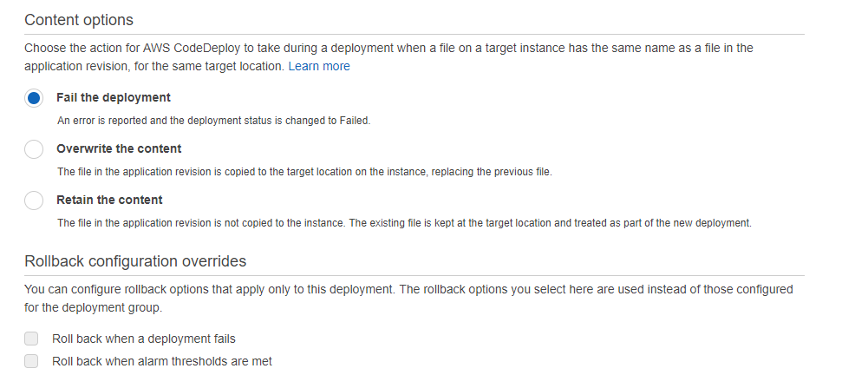Click the 'Choose the action for AWS CodeDeploy' paragraph
Screen dimensions: 868x375
click(x=388, y=49)
